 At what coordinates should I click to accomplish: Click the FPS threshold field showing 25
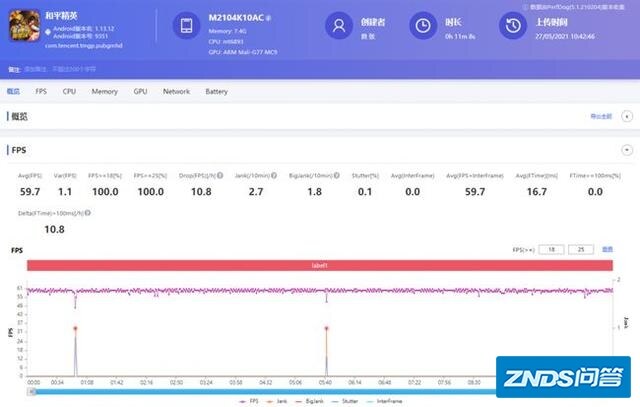[x=581, y=249]
